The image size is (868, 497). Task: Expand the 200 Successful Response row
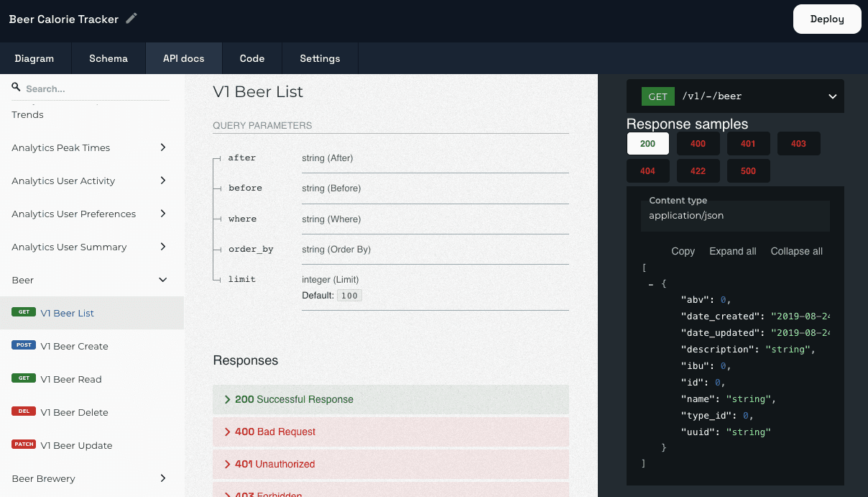[391, 399]
